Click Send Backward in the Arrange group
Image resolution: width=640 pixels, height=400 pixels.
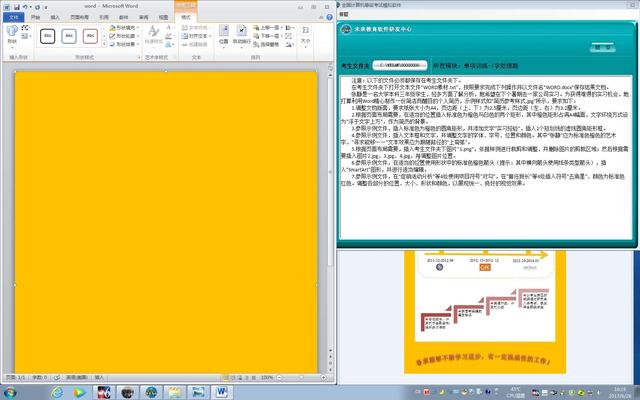[268, 36]
